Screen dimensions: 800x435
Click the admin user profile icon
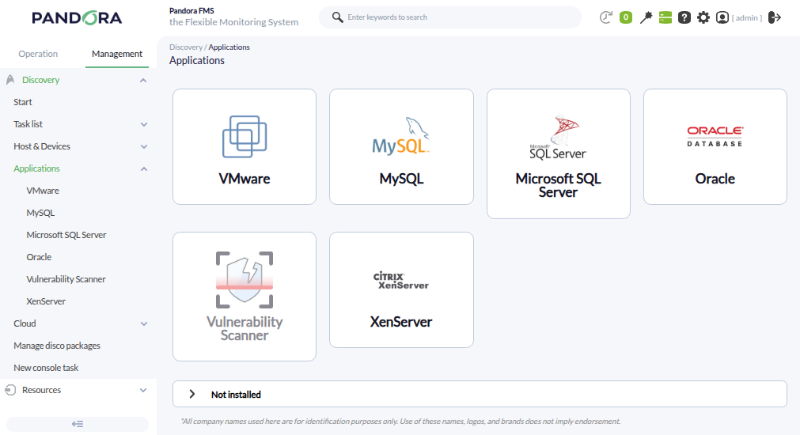tap(722, 17)
